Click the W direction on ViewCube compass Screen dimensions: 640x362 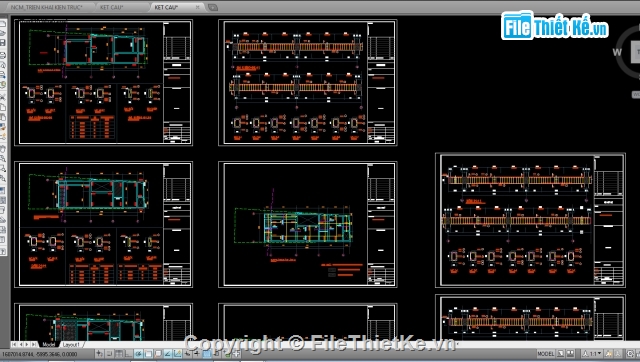(x=617, y=52)
